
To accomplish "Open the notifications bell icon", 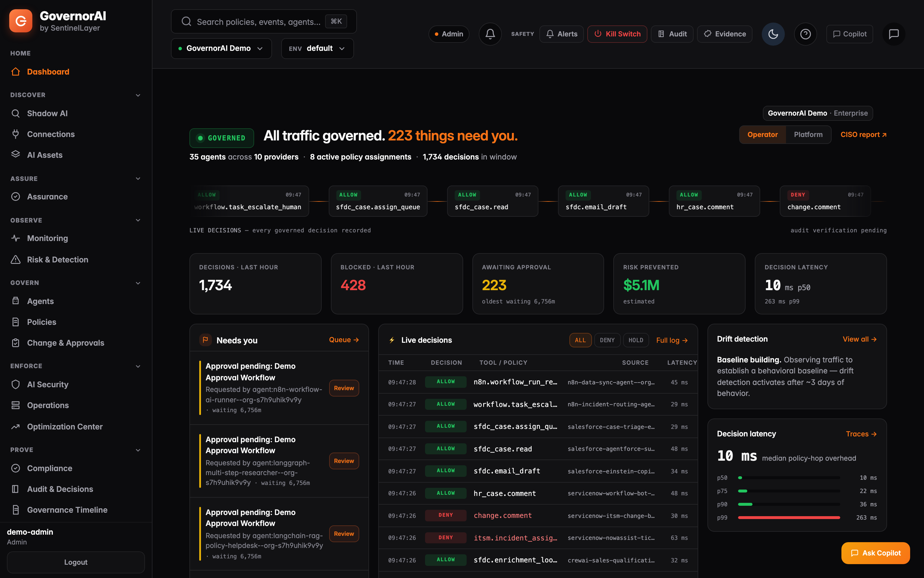I will (x=490, y=34).
